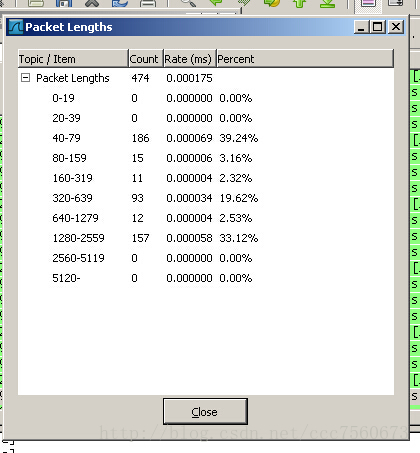Open Find Packet with the magnifier icon
This screenshot has height=453, width=420.
point(188,3)
